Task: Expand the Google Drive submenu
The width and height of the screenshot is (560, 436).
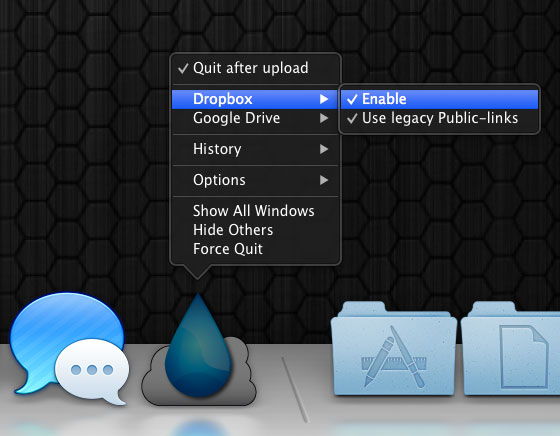Action: [255, 118]
